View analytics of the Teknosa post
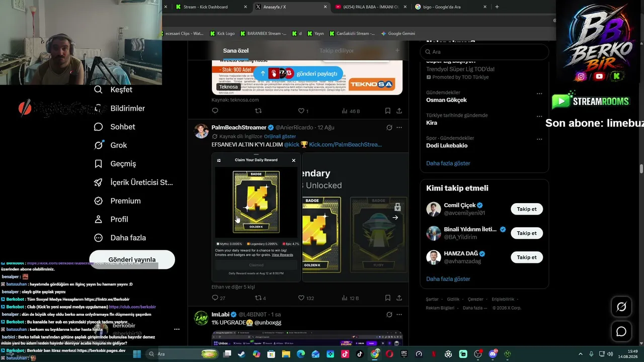The height and width of the screenshot is (362, 644). pyautogui.click(x=351, y=111)
